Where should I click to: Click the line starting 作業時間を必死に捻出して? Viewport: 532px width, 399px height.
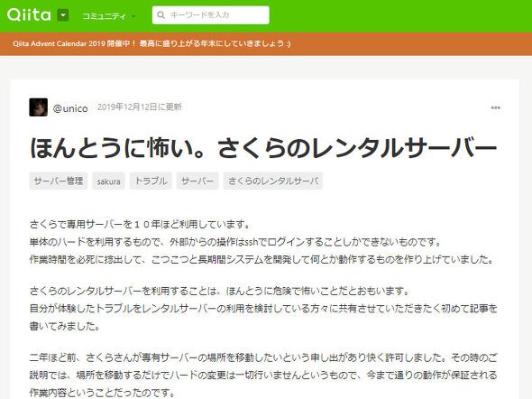tap(261, 260)
